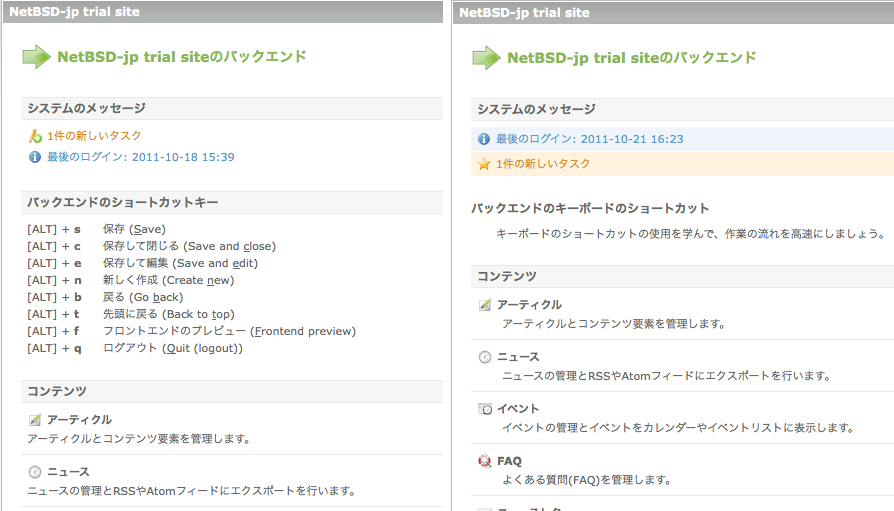
Task: Click the left バックエンド page heading text
Action: coord(182,57)
